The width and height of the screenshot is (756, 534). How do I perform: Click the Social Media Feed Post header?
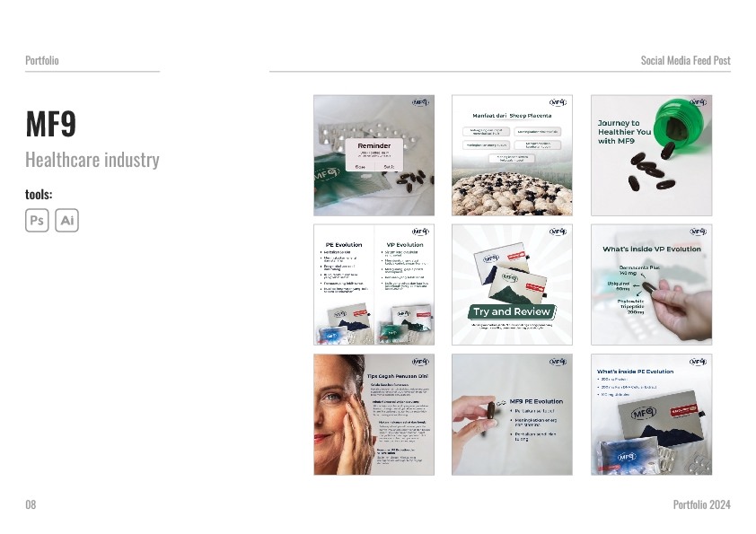point(685,61)
